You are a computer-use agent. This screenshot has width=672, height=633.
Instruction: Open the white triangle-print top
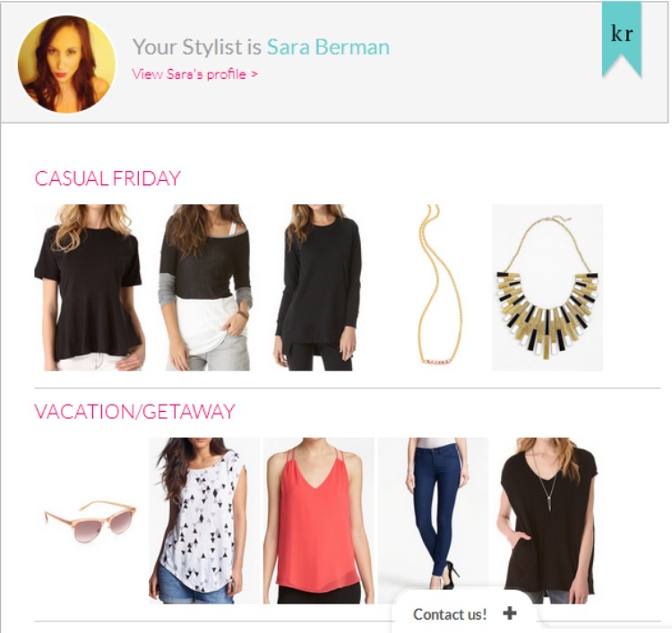[204, 521]
